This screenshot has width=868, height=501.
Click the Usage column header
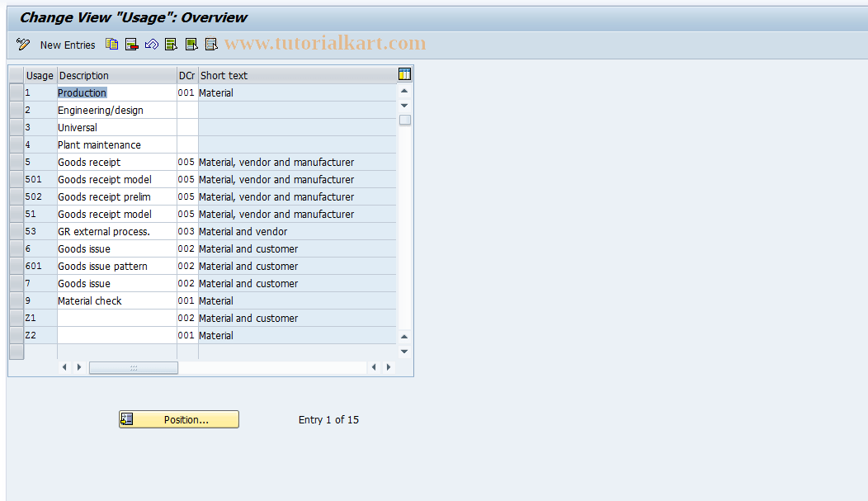(39, 74)
